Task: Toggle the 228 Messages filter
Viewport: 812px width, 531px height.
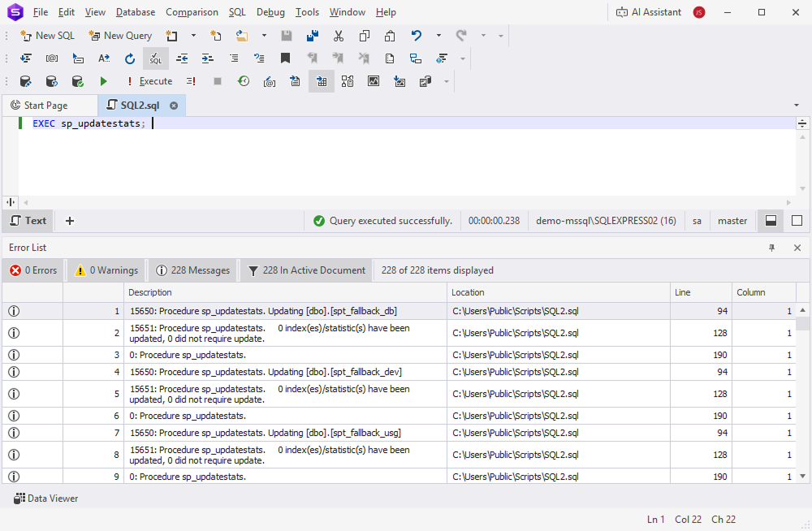Action: [x=192, y=270]
